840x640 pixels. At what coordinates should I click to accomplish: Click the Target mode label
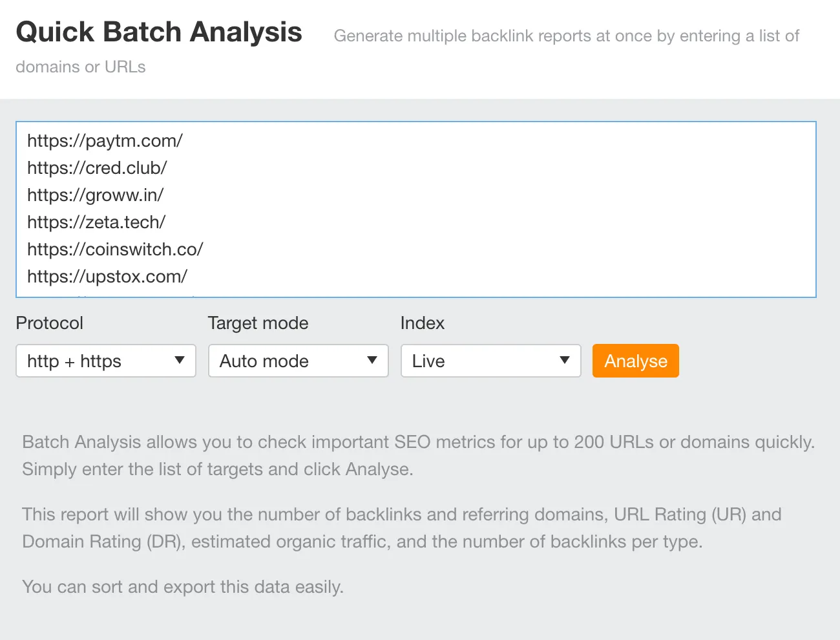point(258,323)
